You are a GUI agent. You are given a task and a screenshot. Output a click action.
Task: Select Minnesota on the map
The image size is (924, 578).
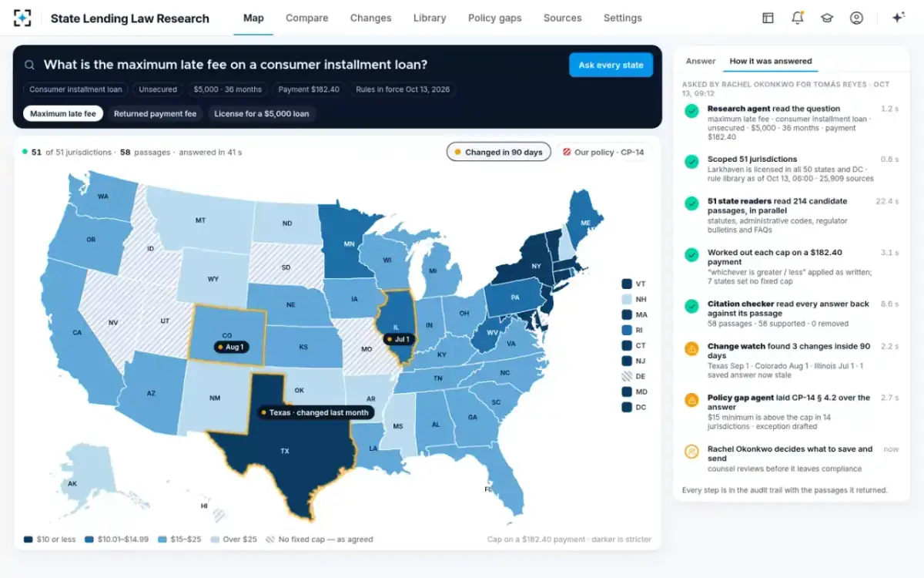tap(349, 244)
